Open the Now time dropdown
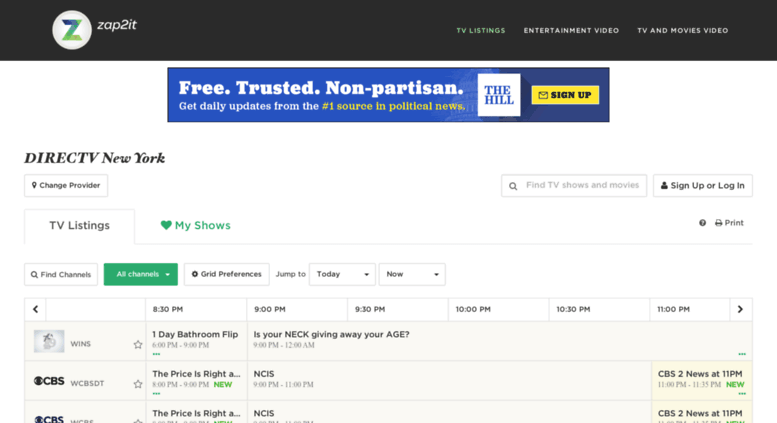This screenshot has height=423, width=777. 412,274
